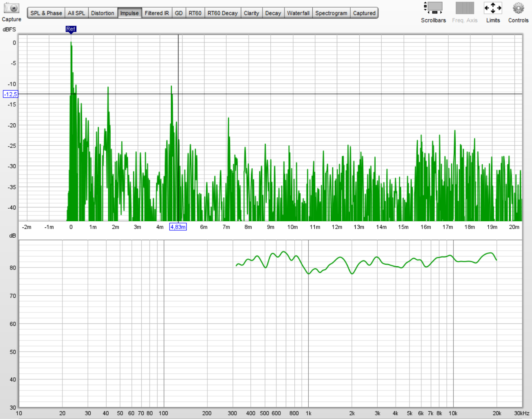Switch to the All SPL tab
The image size is (532, 419).
coord(76,13)
